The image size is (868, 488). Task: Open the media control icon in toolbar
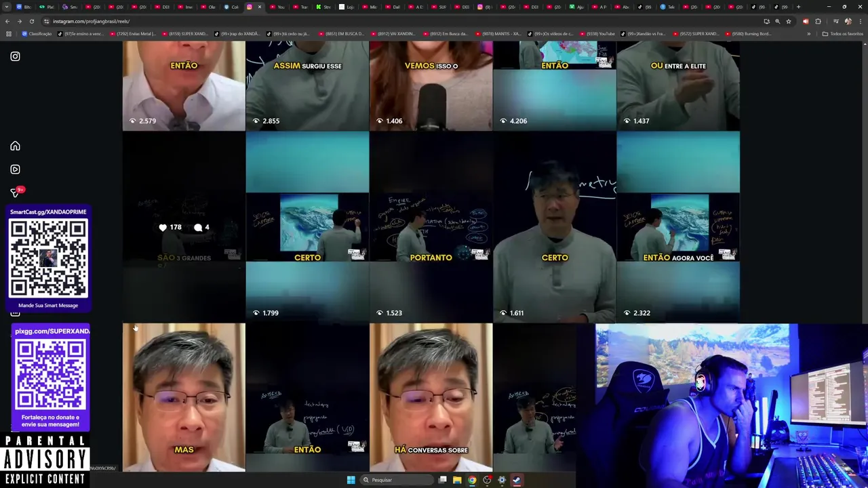pos(835,21)
